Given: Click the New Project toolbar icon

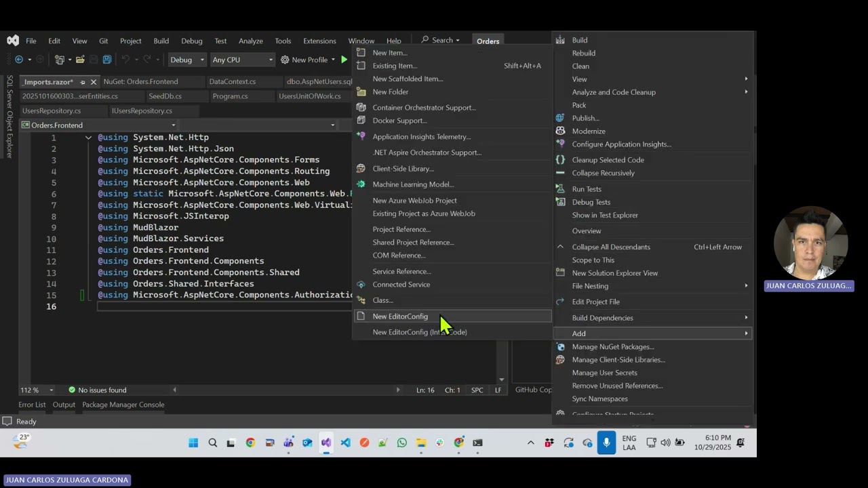Looking at the screenshot, I should click(x=60, y=60).
